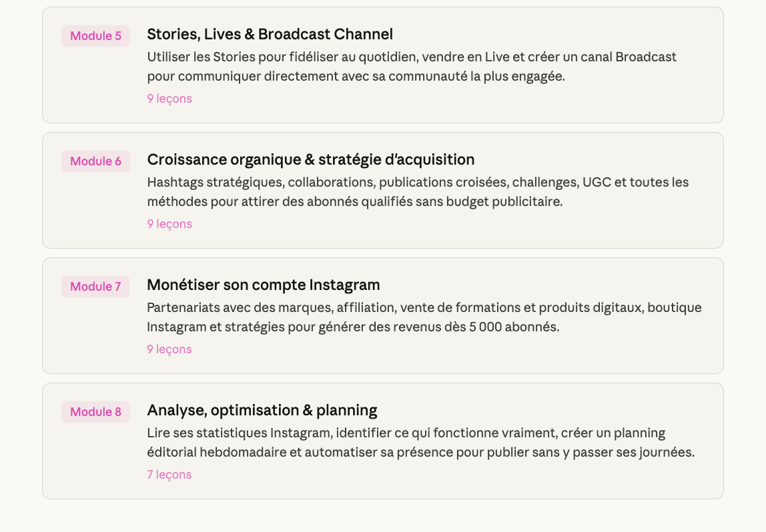Viewport: 766px width, 532px height.
Task: Open Analyse, optimisation & planning heading
Action: (262, 410)
